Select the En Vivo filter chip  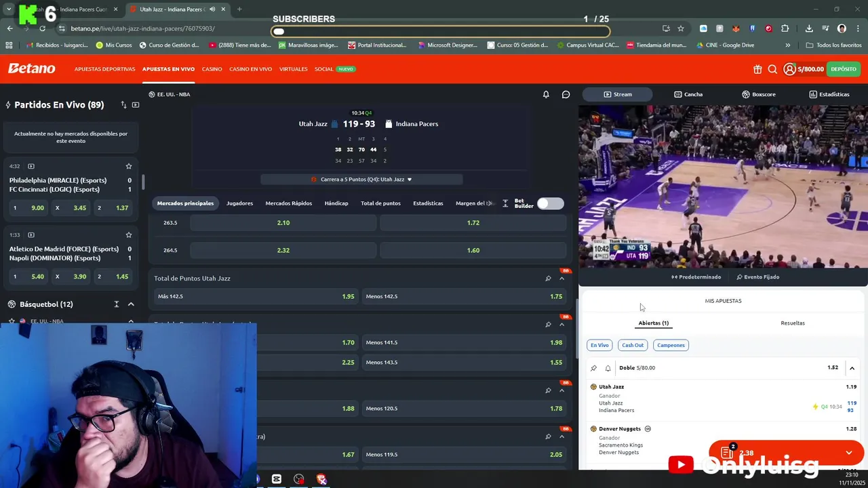pyautogui.click(x=599, y=345)
